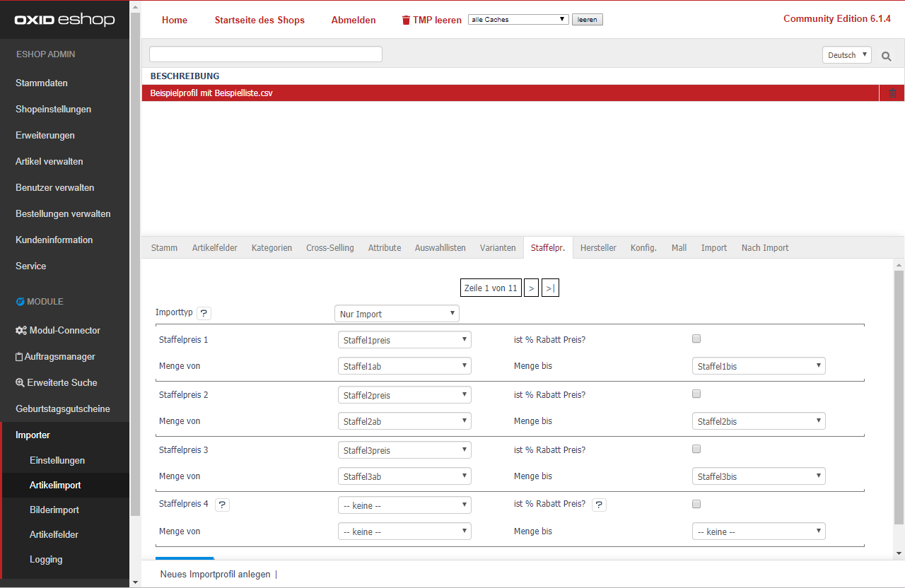Click the Neues Importprofil anlegen link
The width and height of the screenshot is (905, 588).
coord(215,574)
